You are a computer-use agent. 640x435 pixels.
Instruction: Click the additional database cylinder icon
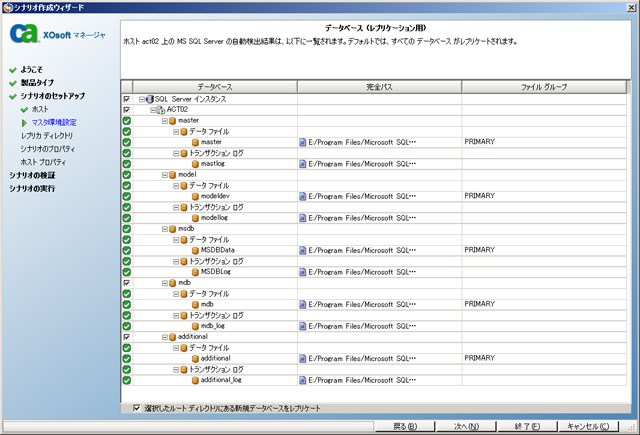[172, 337]
